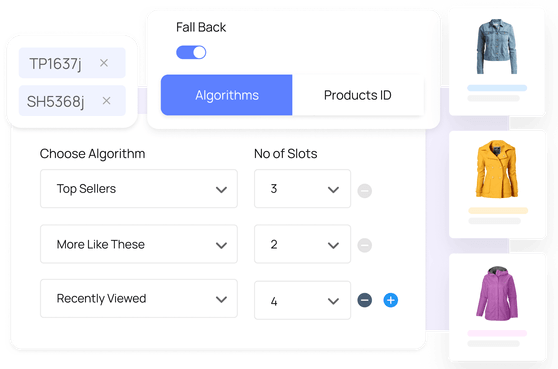558x369 pixels.
Task: Click the TP1637j tag chip
Action: coord(72,63)
